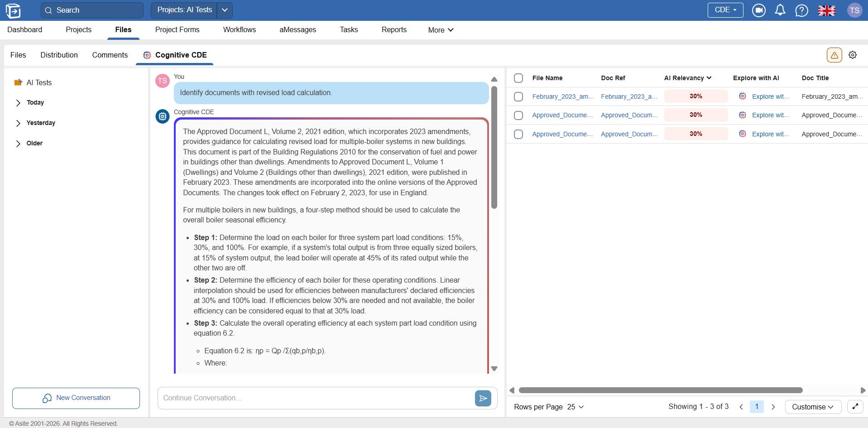Open the settings gear near the Cognitive CDE tab
The image size is (868, 428).
click(853, 55)
